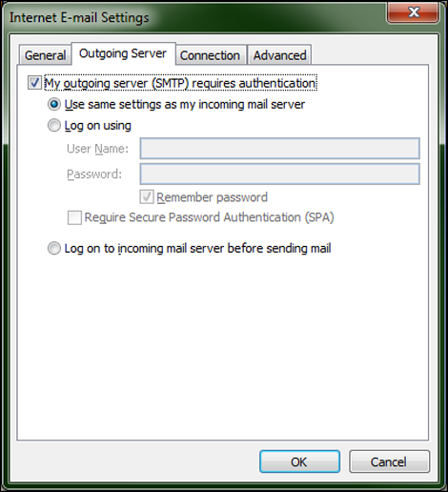Click the 'Remember password' label text
The height and width of the screenshot is (492, 448).
(x=212, y=197)
